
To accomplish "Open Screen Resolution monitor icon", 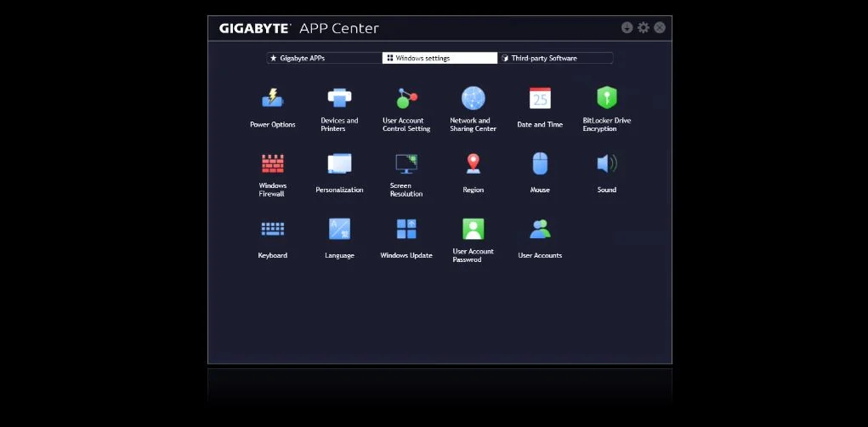I will coord(406,163).
